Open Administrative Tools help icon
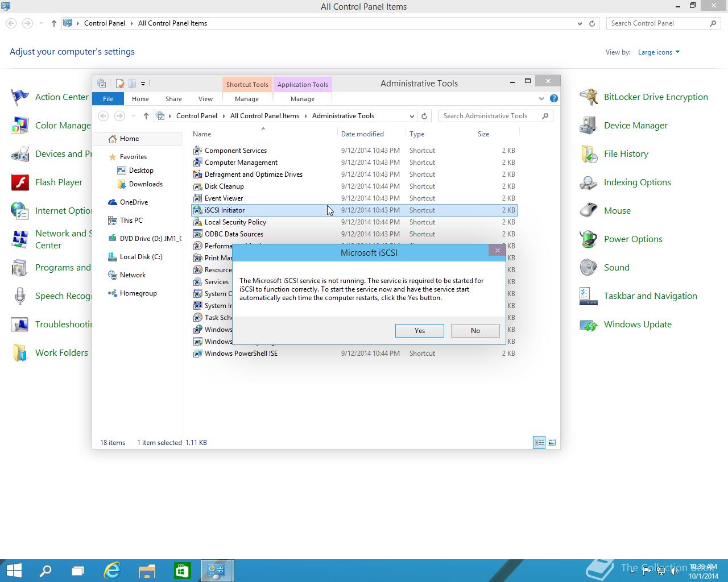 pyautogui.click(x=554, y=99)
